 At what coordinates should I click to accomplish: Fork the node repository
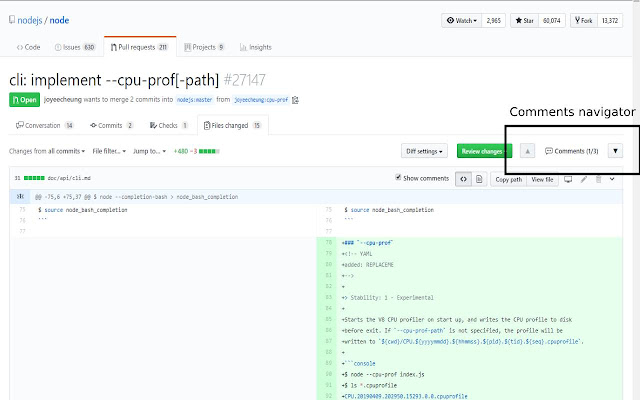tap(584, 20)
